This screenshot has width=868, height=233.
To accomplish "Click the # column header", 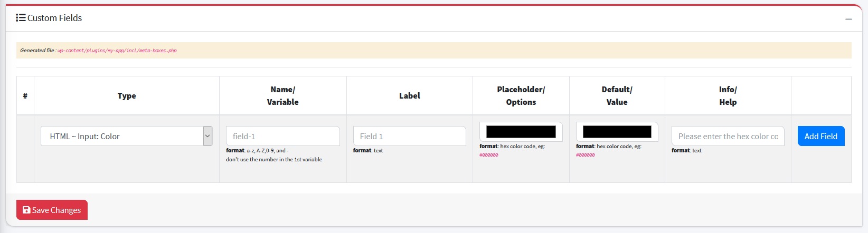I will click(x=25, y=96).
